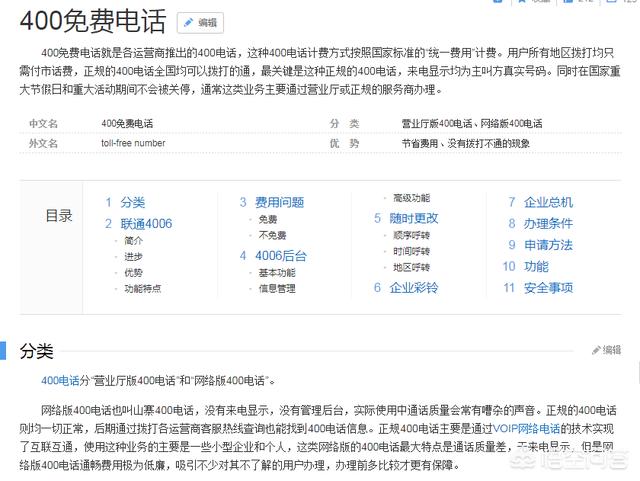The height and width of the screenshot is (481, 640).
Task: Select the 不免费 sub-item in contents
Action: pyautogui.click(x=271, y=235)
